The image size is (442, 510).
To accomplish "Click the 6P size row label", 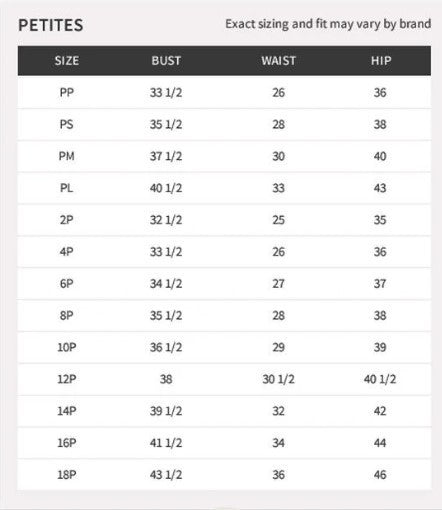I will (66, 283).
